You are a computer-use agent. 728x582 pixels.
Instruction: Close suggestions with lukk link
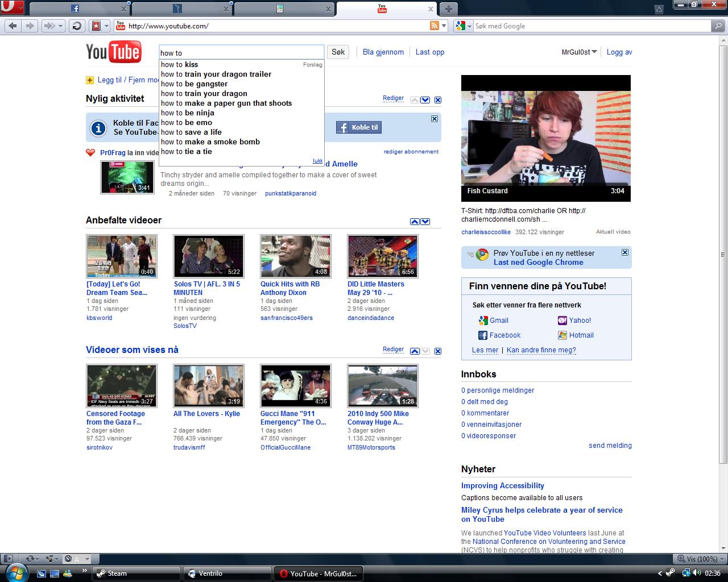click(317, 161)
